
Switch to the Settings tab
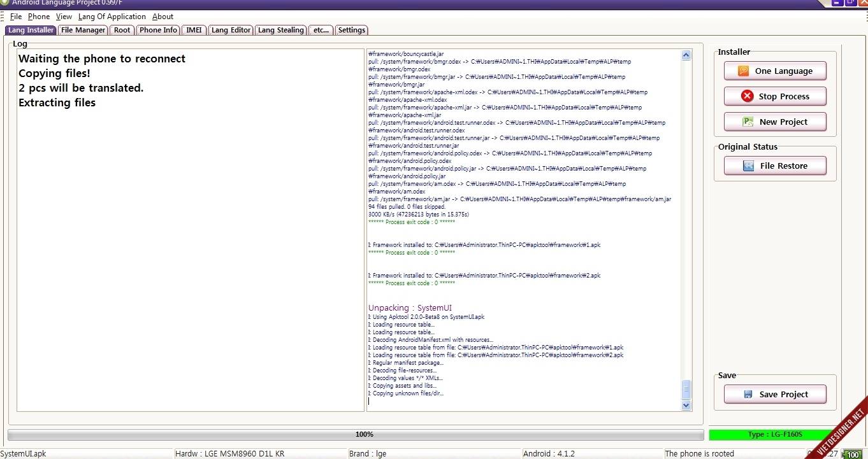coord(351,30)
